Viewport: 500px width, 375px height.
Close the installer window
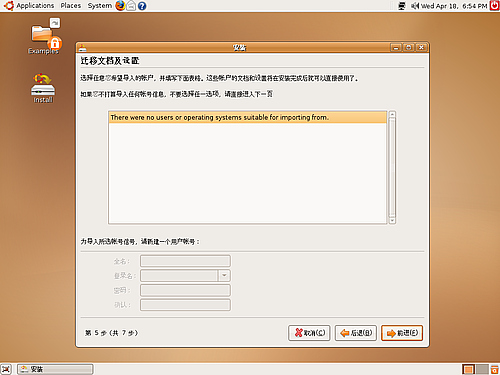[421, 48]
